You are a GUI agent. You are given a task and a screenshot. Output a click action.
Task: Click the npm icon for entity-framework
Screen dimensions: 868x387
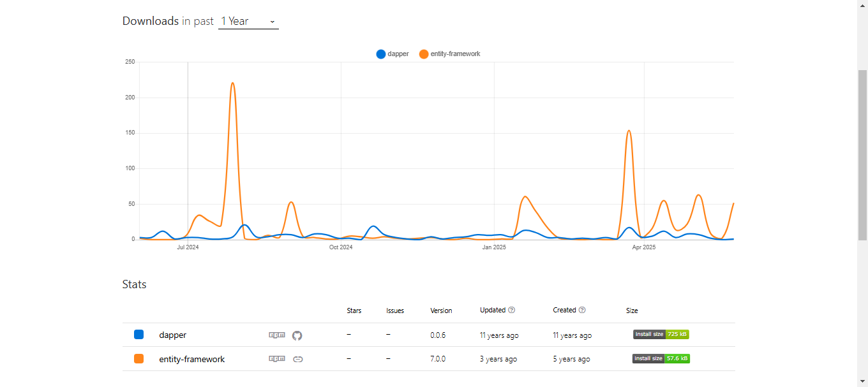click(x=277, y=358)
